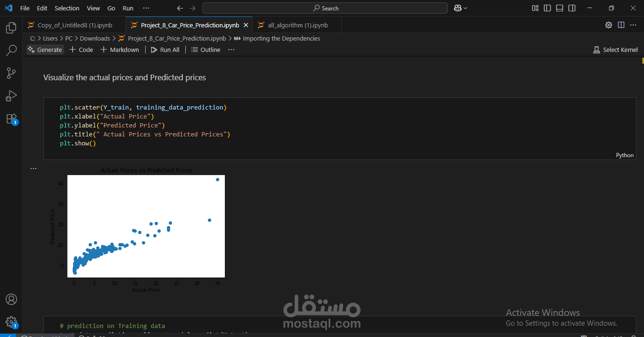This screenshot has height=337, width=644.
Task: Open the View menu
Action: tap(93, 8)
